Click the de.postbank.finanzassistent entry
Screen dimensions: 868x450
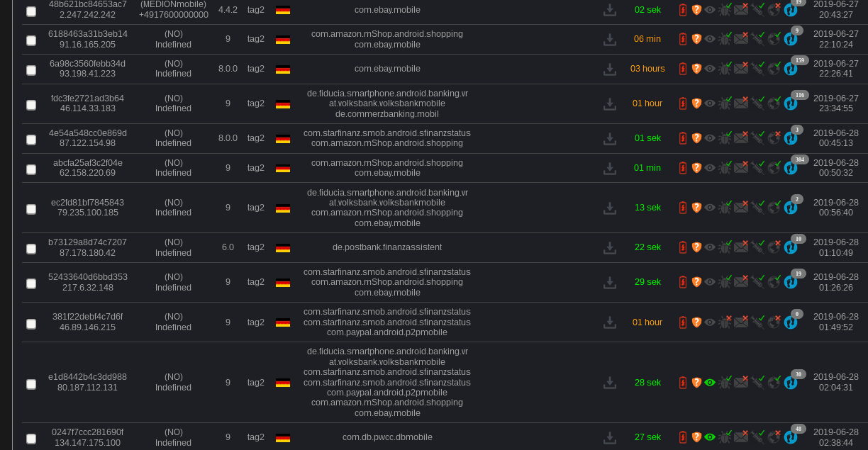(x=387, y=247)
